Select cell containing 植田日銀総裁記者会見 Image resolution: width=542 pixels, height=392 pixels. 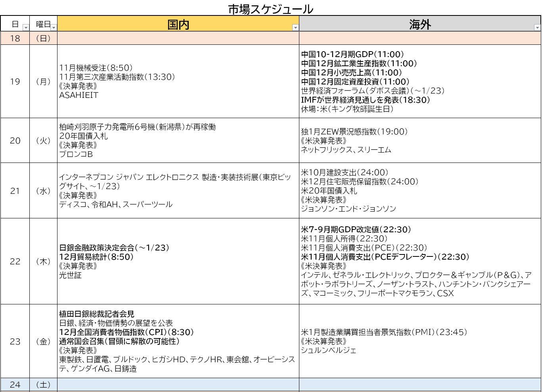pyautogui.click(x=178, y=341)
